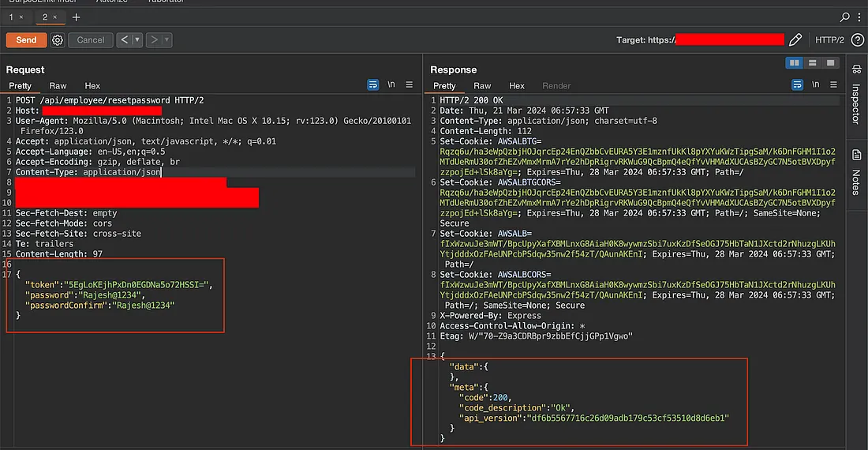Open Repeater request settings gear
868x450 pixels.
58,40
